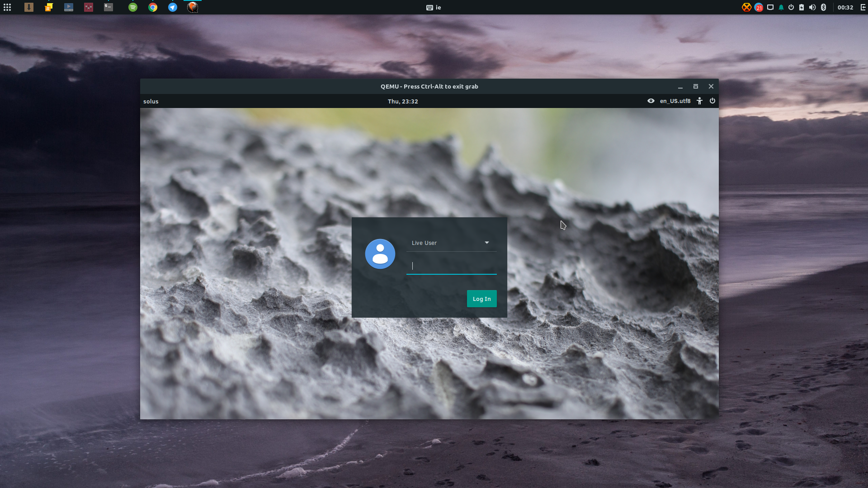Click the Thu, 23:32 greeter clock

pos(403,101)
